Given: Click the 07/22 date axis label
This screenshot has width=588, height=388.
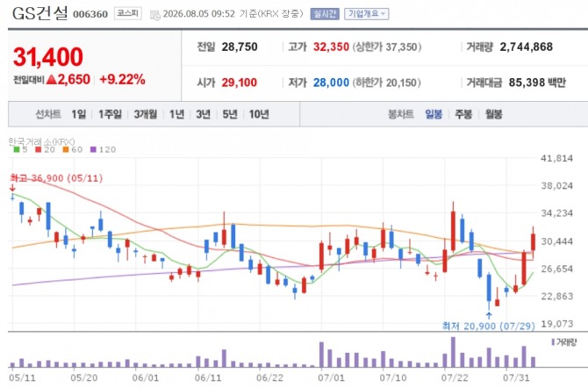Looking at the screenshot, I should 454,377.
